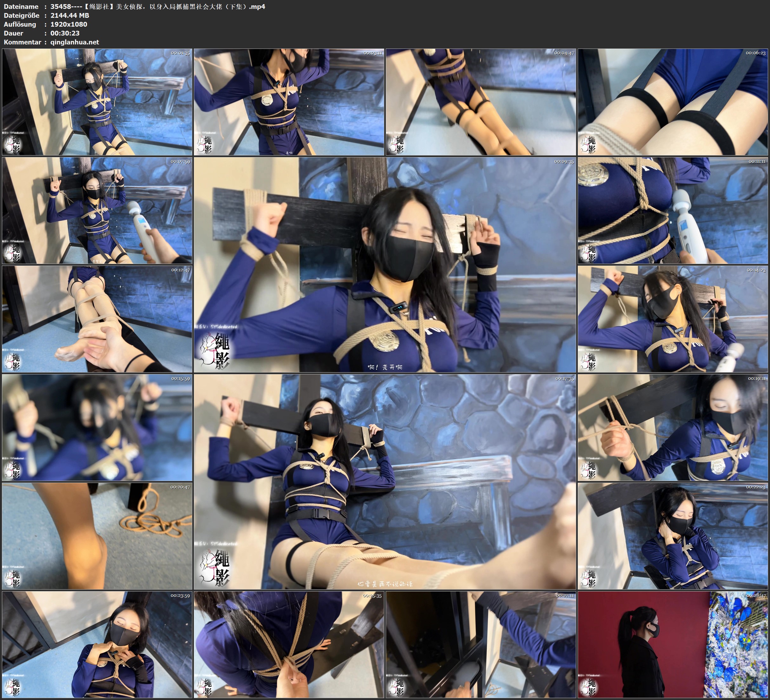Choose the thumbnail at 00:07:59
Image resolution: width=770 pixels, height=700 pixels.
pyautogui.click(x=97, y=210)
